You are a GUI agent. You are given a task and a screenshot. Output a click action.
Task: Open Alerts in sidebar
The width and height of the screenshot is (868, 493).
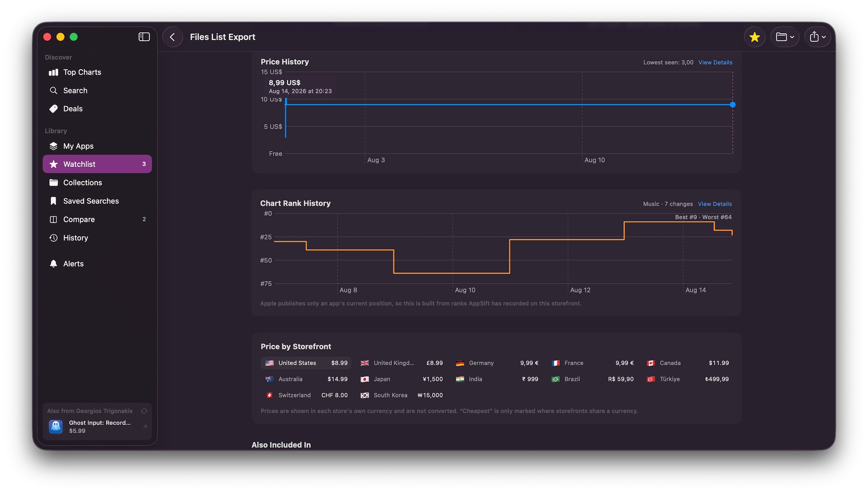pyautogui.click(x=97, y=264)
